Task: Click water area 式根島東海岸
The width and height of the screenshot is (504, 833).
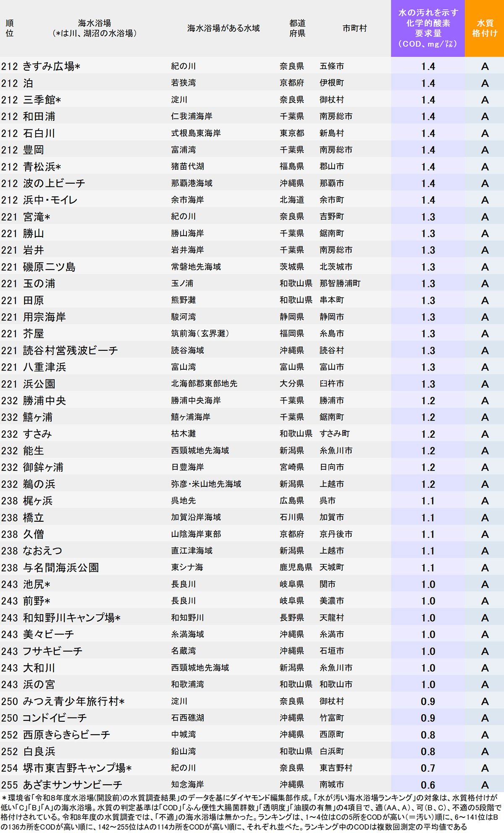Action: (x=196, y=133)
